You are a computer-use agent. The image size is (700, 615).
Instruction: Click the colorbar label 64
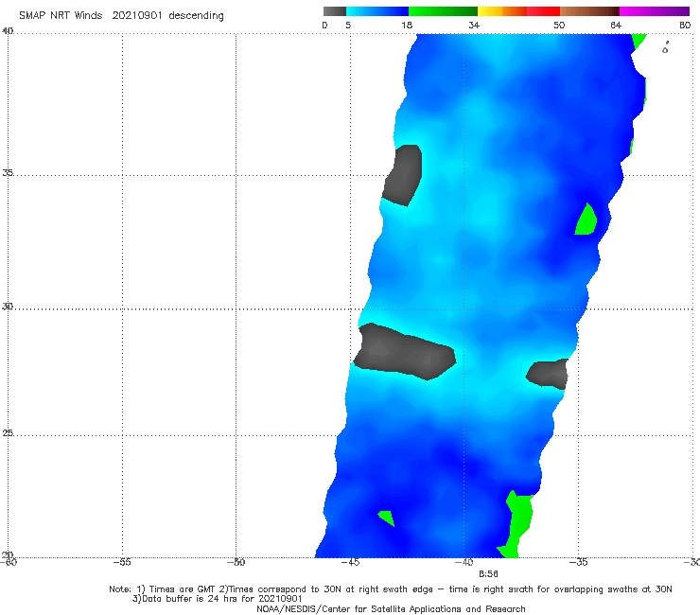pos(616,25)
